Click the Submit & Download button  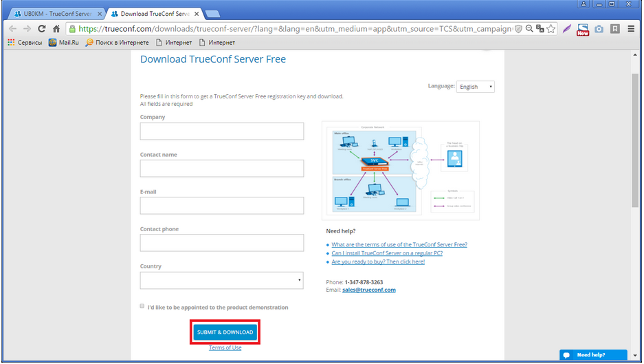click(225, 332)
